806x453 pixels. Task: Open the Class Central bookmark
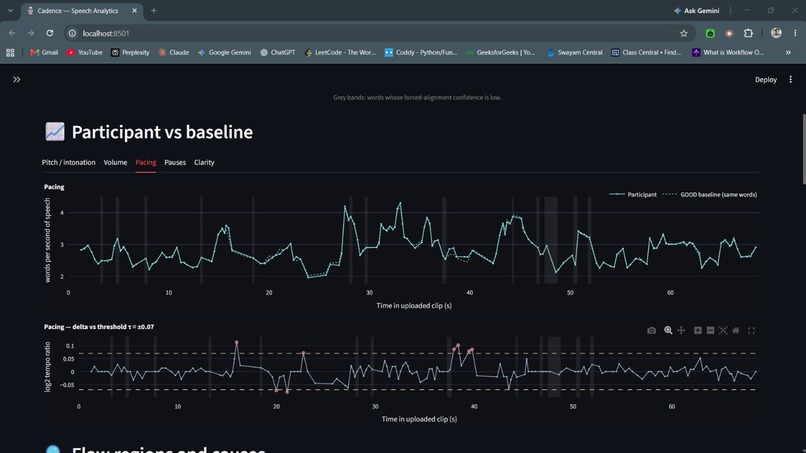pyautogui.click(x=646, y=52)
